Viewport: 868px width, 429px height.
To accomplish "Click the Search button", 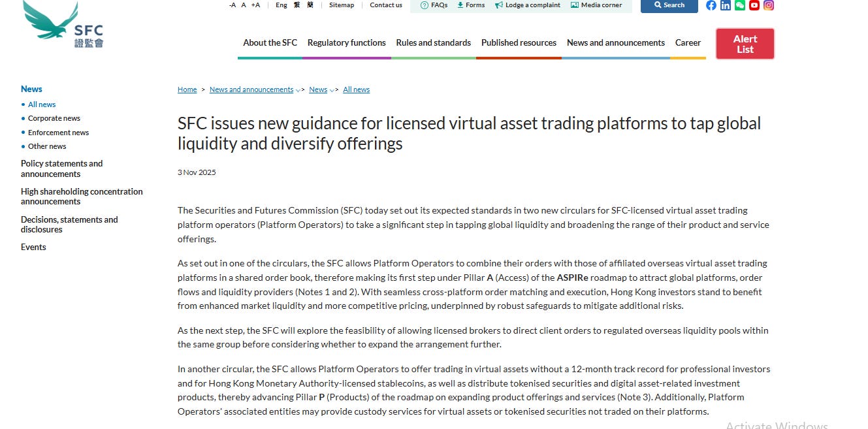I will pos(669,5).
